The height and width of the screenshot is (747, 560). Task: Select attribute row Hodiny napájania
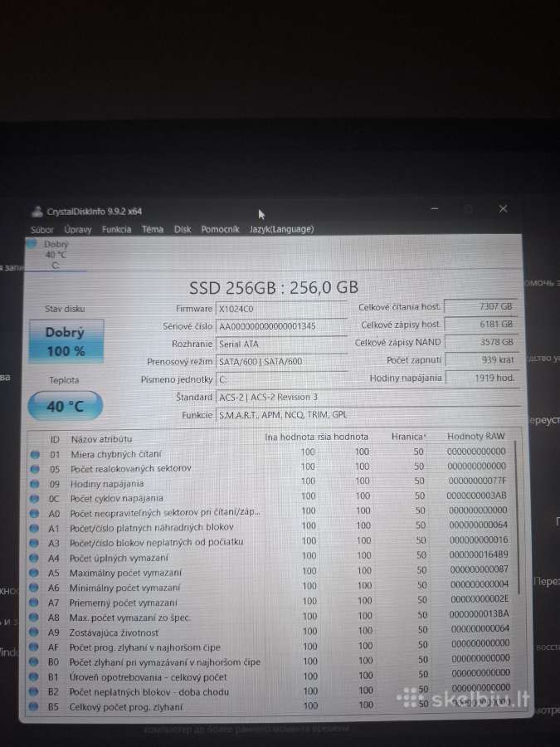point(271,482)
